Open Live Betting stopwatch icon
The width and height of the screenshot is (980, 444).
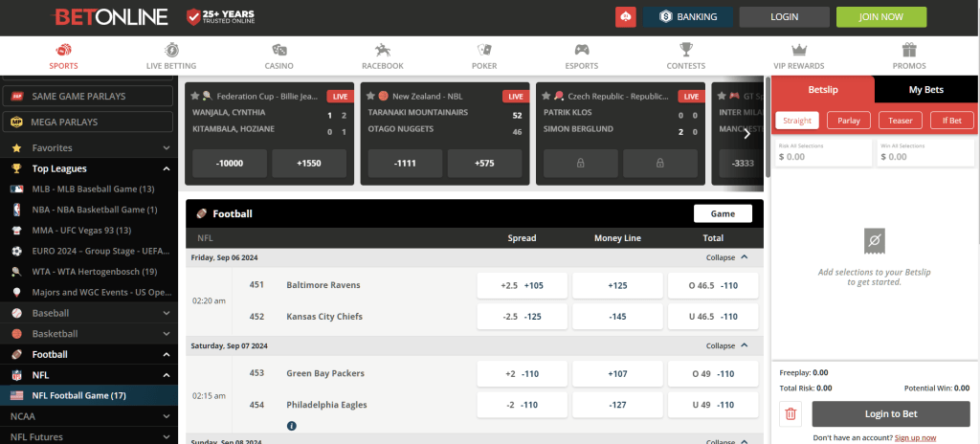(x=171, y=50)
